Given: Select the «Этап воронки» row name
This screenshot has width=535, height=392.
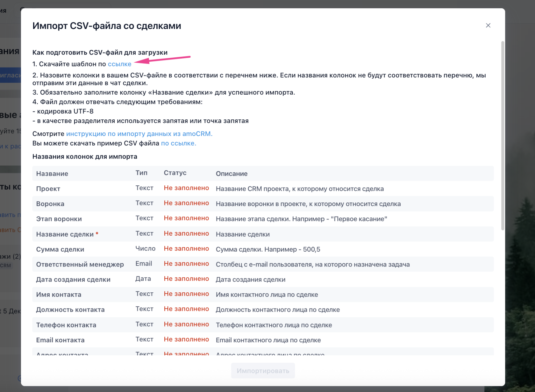Looking at the screenshot, I should tap(59, 219).
